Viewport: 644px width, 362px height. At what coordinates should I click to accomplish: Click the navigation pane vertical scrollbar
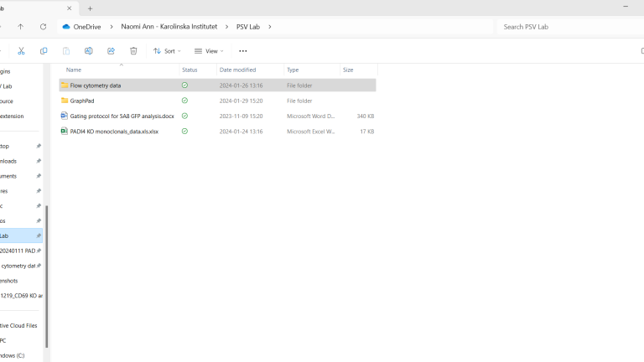click(47, 277)
